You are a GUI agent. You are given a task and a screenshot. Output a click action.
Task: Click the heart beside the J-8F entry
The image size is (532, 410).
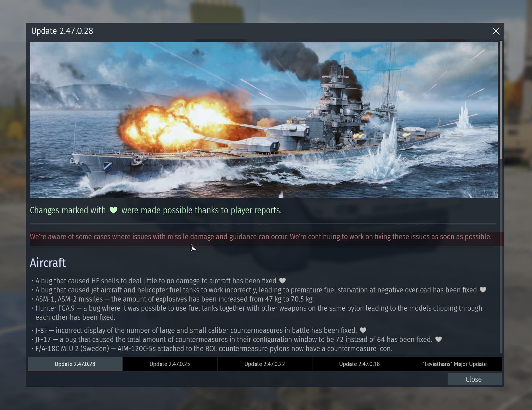click(x=363, y=330)
